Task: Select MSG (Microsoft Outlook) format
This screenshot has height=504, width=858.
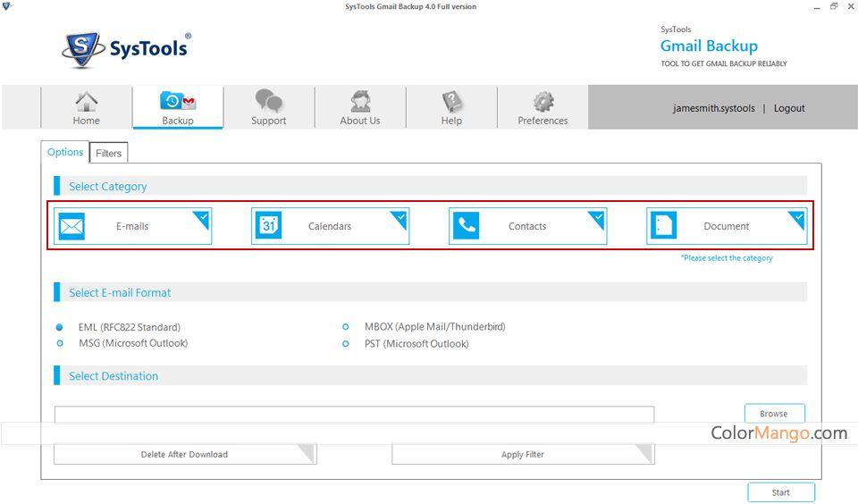Action: [x=60, y=343]
